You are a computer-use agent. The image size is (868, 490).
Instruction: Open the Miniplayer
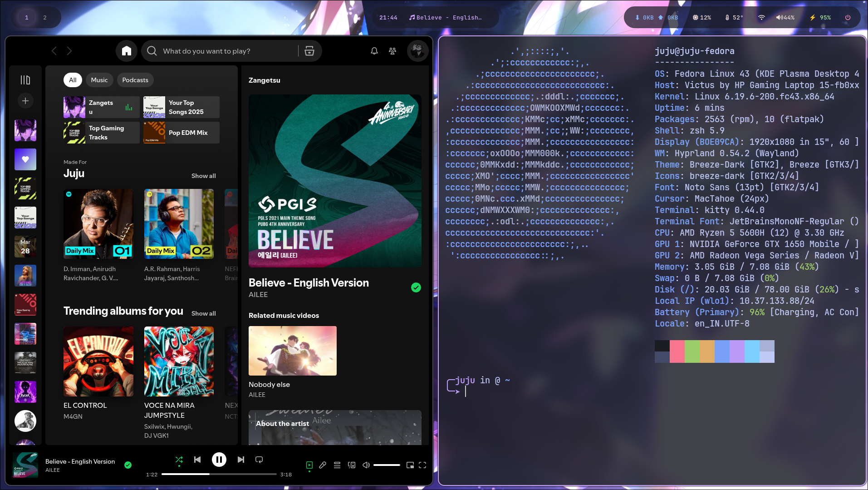point(410,465)
